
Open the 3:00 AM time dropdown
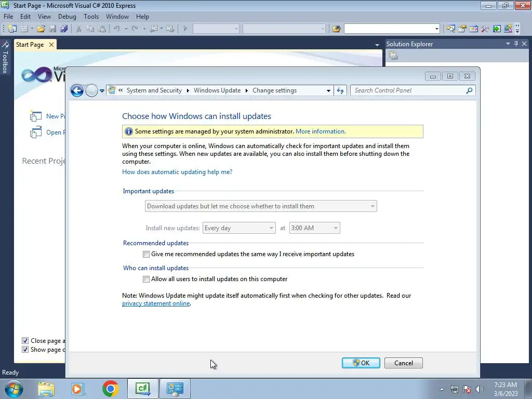(x=314, y=228)
